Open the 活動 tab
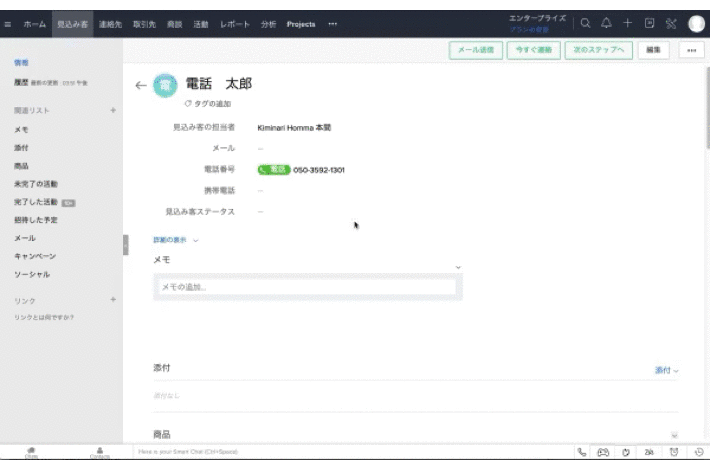This screenshot has width=710, height=470. point(201,24)
